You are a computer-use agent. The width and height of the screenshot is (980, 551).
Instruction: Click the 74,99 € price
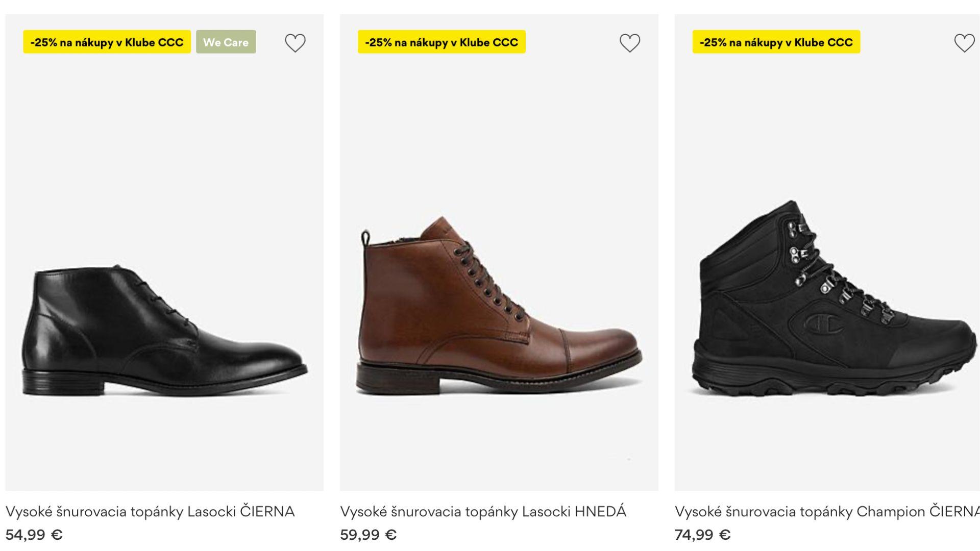coord(702,535)
